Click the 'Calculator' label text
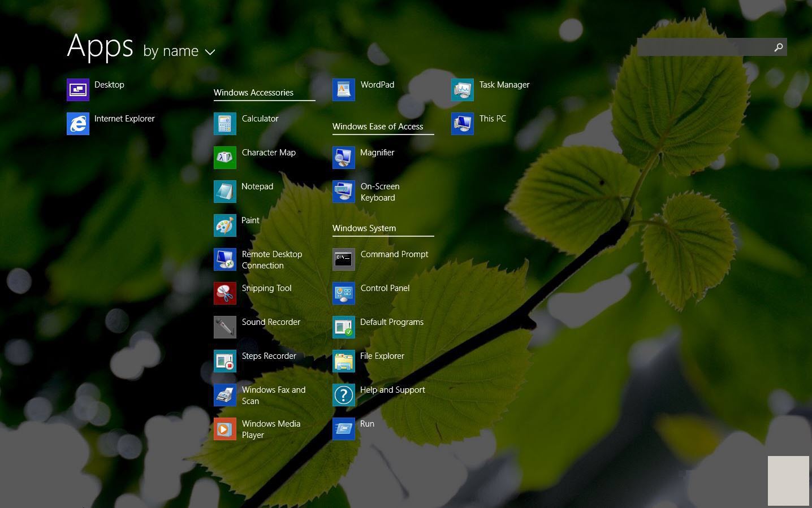 coord(260,119)
